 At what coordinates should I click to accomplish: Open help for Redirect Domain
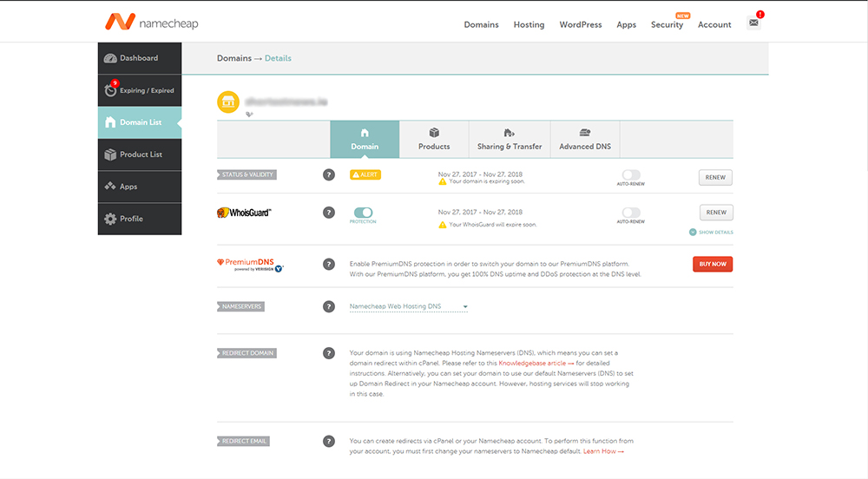pyautogui.click(x=329, y=353)
